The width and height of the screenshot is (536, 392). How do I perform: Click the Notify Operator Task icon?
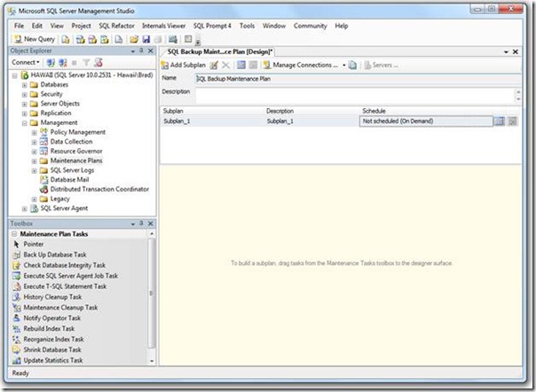[16, 318]
